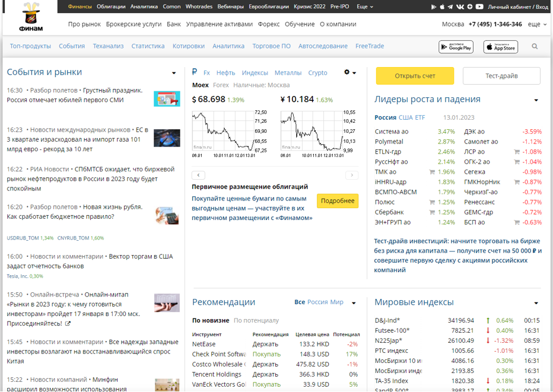Screen dimensions: 553x392
Task: Open Автоследование in navigation bar
Action: [323, 46]
